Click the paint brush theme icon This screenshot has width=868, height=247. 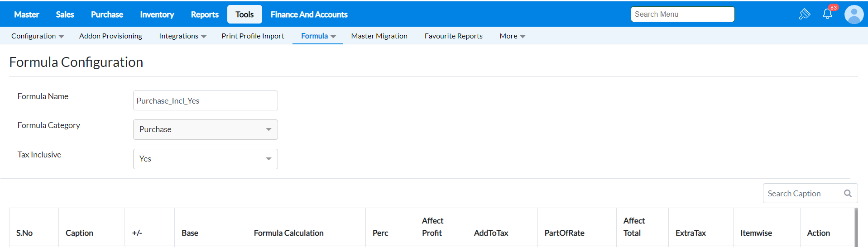(x=805, y=14)
